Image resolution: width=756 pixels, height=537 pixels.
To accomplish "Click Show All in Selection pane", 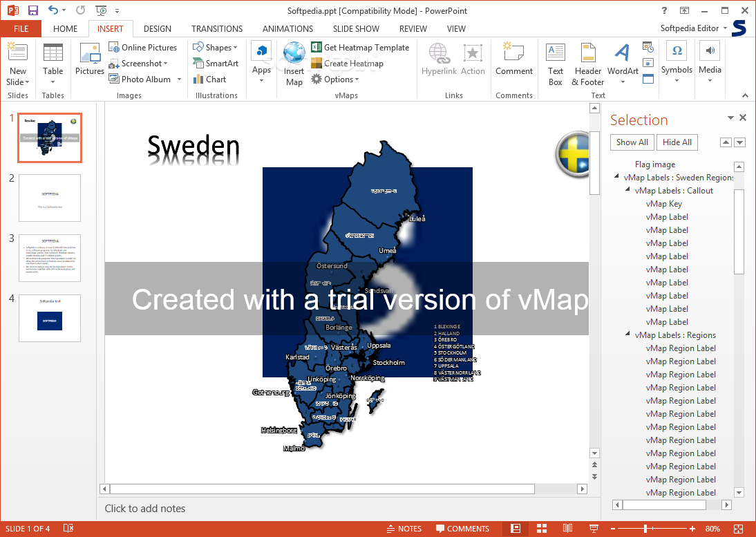I will (632, 142).
